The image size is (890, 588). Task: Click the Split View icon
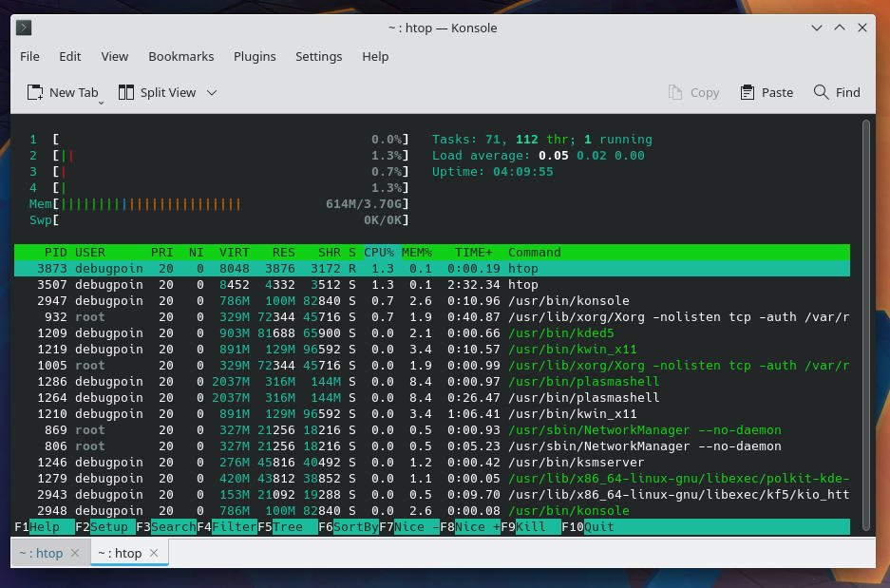[x=124, y=92]
